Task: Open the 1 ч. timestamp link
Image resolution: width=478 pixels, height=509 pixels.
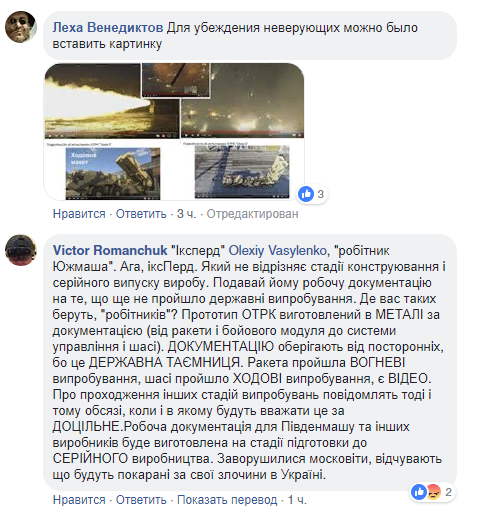Action: click(x=297, y=500)
